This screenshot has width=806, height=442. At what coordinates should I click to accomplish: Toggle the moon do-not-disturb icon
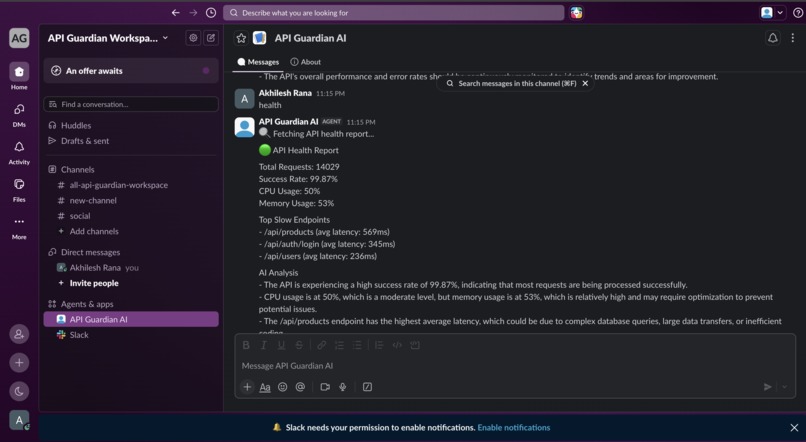pos(19,392)
